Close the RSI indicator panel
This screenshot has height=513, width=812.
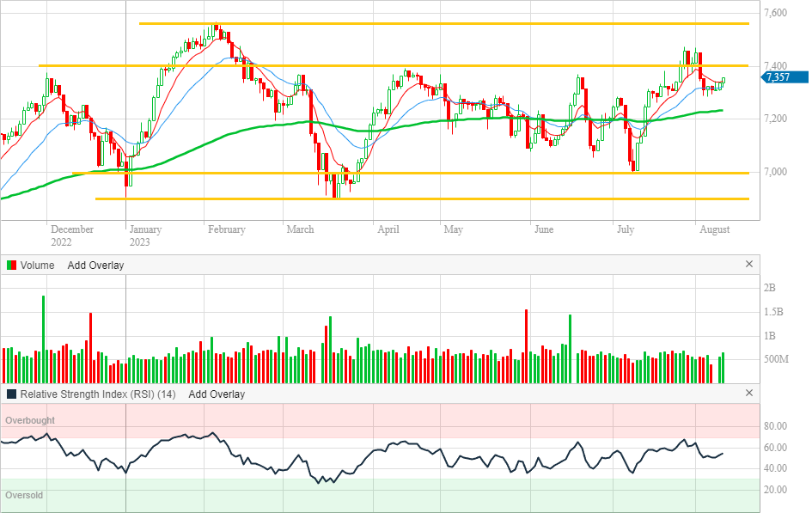point(748,394)
